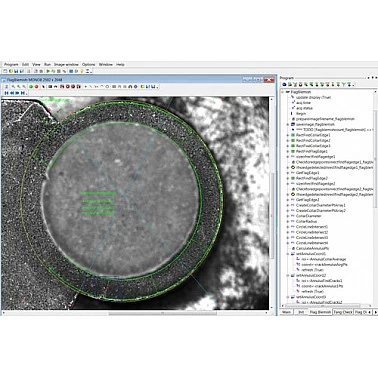Expand the CollarRadius tree node
Screen dimensions: 378x378
coord(288,221)
